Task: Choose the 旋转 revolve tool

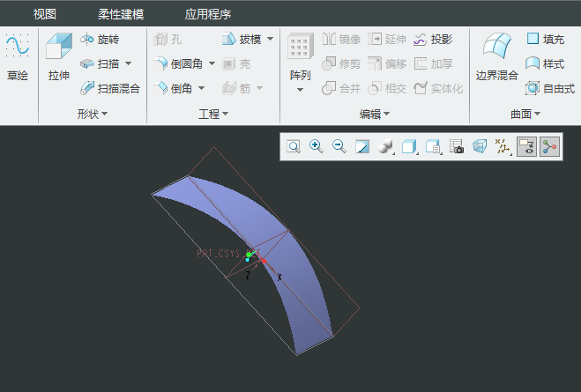Action: pos(100,40)
